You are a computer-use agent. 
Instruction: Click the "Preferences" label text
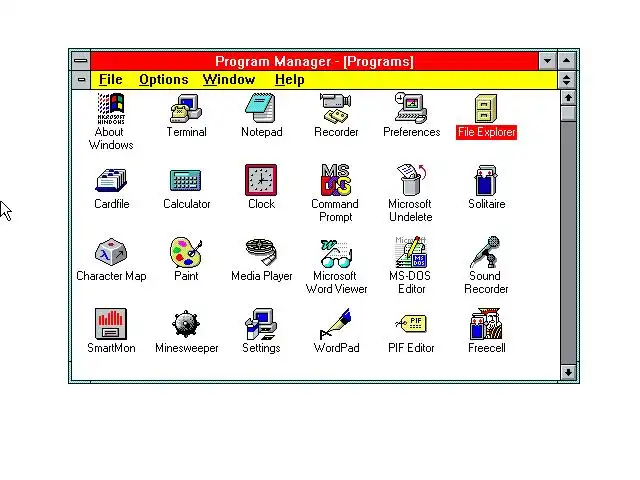pyautogui.click(x=411, y=132)
